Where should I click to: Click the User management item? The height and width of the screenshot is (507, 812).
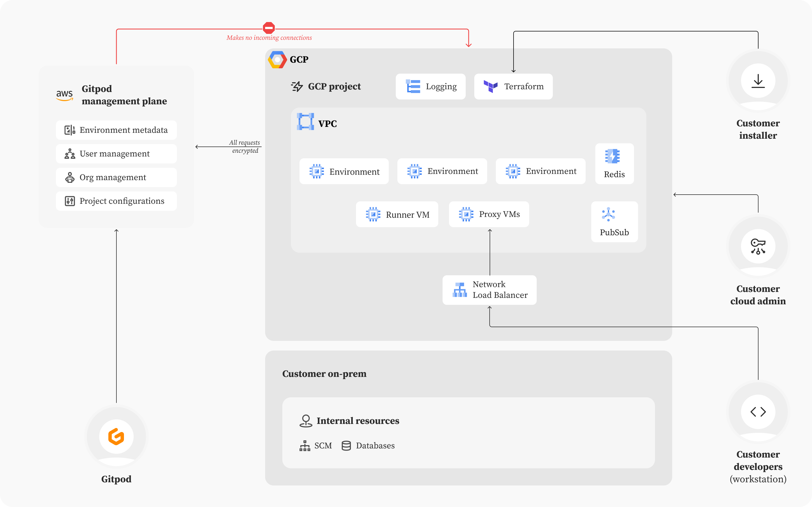(x=116, y=154)
